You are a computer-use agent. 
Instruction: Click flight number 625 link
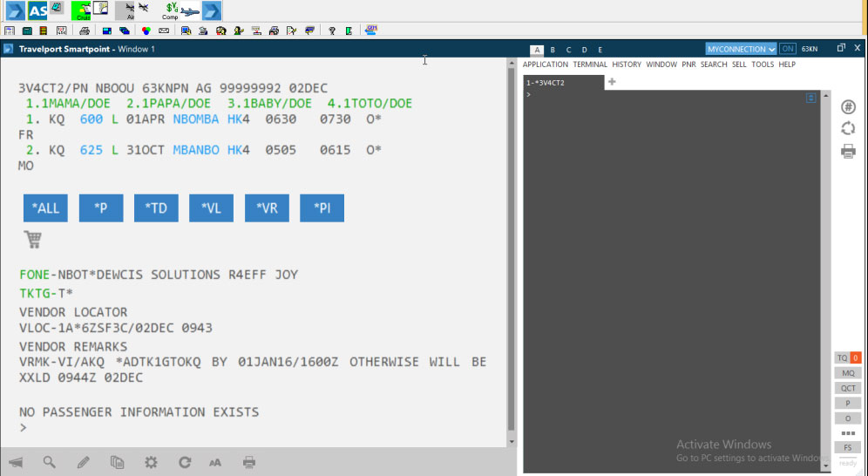pyautogui.click(x=92, y=150)
